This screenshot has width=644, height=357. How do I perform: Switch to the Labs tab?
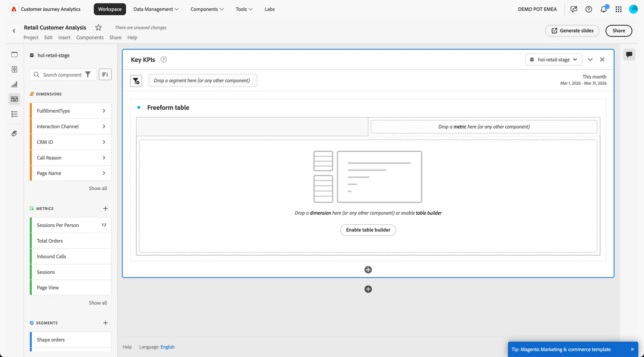pos(269,9)
